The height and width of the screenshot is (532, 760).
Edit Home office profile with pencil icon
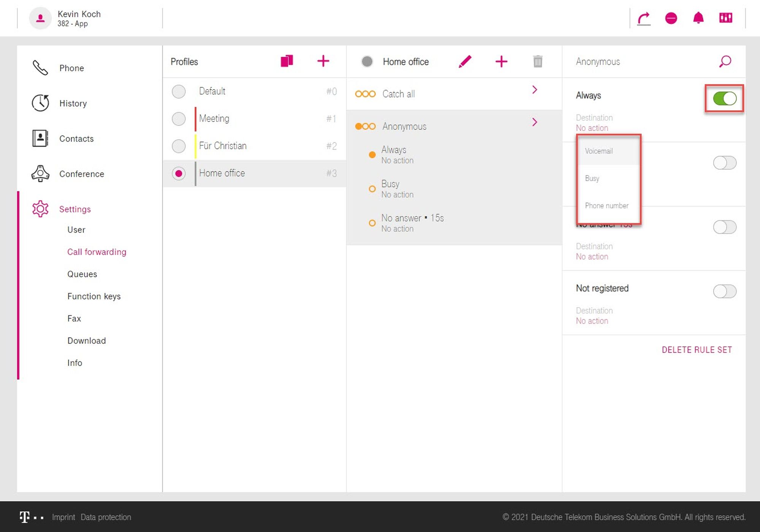pos(465,61)
